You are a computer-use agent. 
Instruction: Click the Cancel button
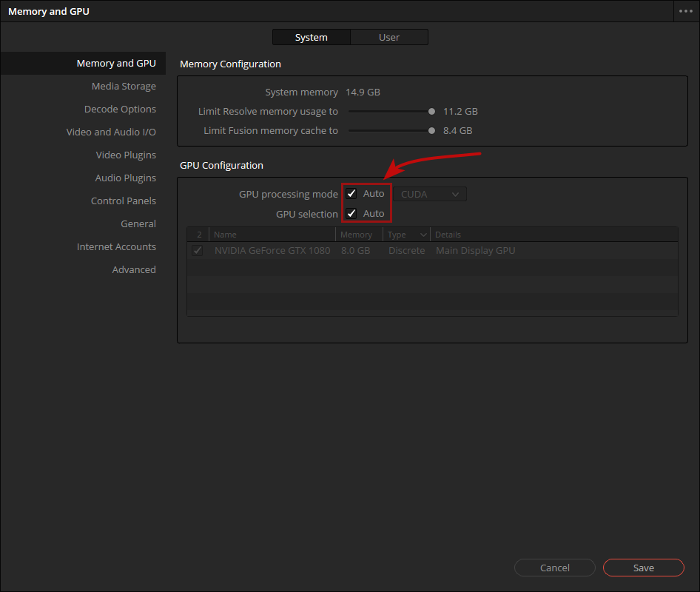pos(554,568)
